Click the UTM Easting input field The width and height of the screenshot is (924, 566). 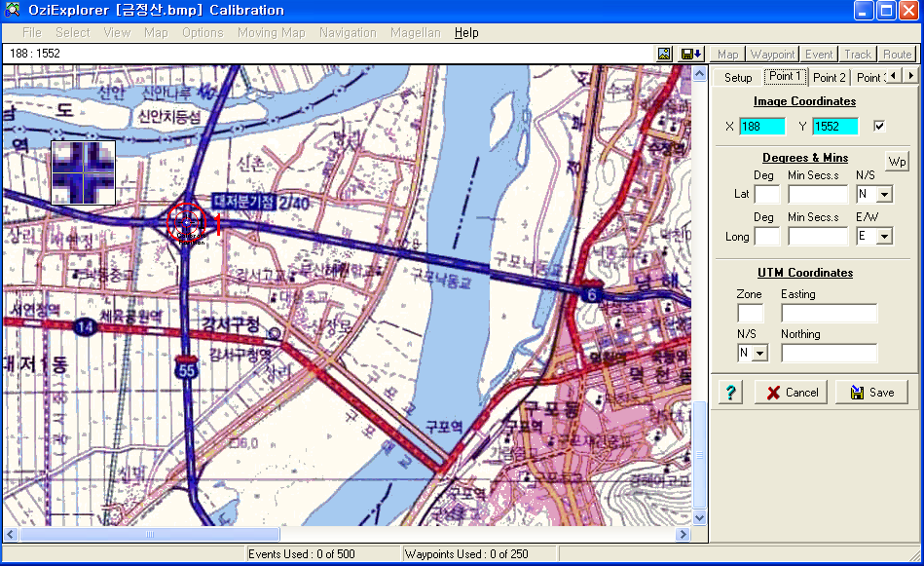[830, 313]
